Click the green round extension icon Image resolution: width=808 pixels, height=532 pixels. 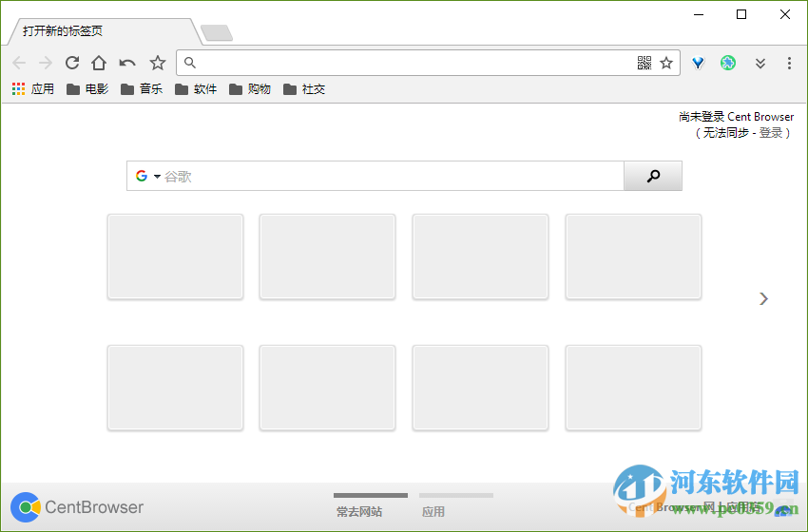click(x=728, y=63)
